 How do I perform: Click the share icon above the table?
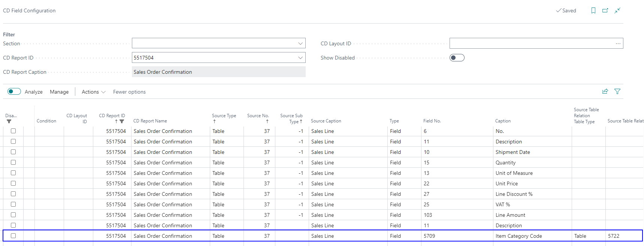pyautogui.click(x=605, y=91)
